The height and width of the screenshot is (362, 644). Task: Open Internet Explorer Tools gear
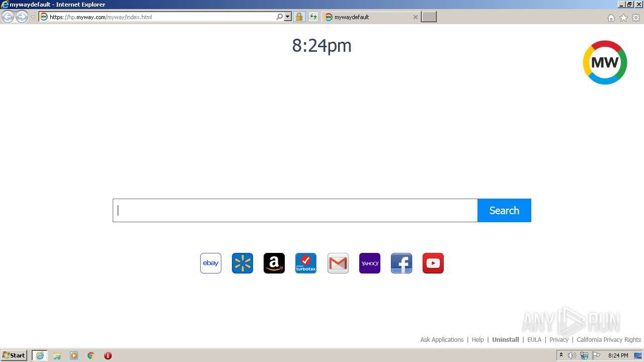[x=636, y=18]
